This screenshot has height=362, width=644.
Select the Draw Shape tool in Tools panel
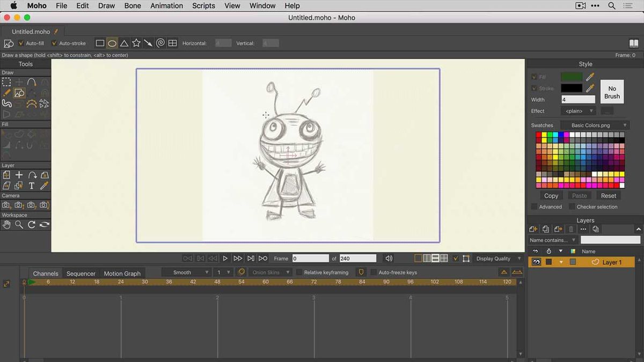pos(19,92)
